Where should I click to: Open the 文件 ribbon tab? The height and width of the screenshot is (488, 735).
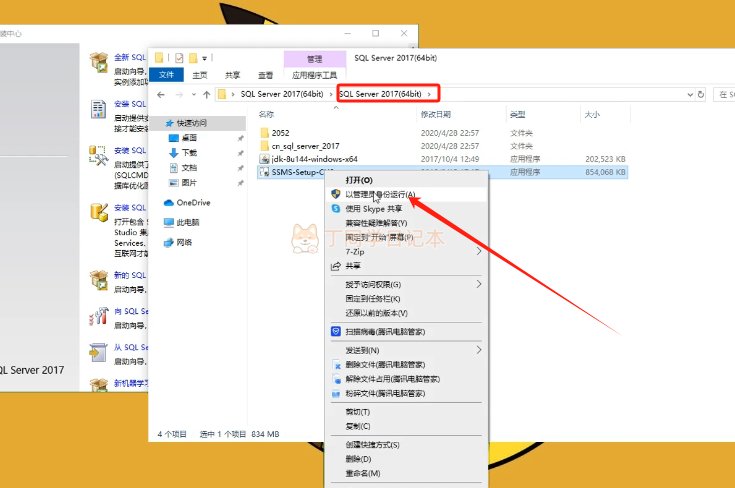(x=167, y=75)
